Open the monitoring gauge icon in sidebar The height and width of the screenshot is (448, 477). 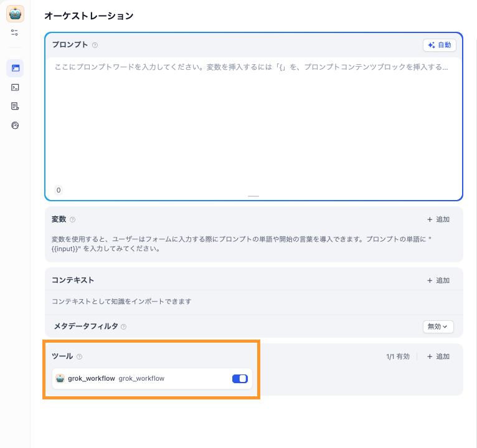pos(15,125)
